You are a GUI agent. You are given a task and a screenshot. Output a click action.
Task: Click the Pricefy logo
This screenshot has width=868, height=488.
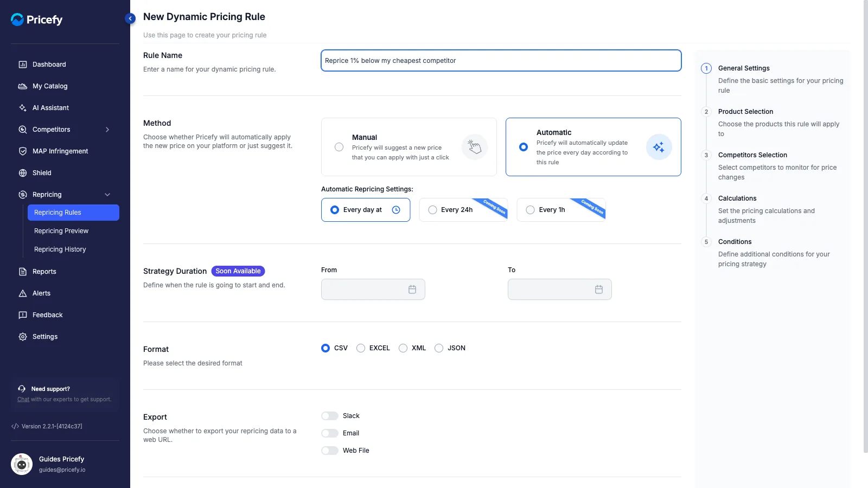[x=37, y=20]
